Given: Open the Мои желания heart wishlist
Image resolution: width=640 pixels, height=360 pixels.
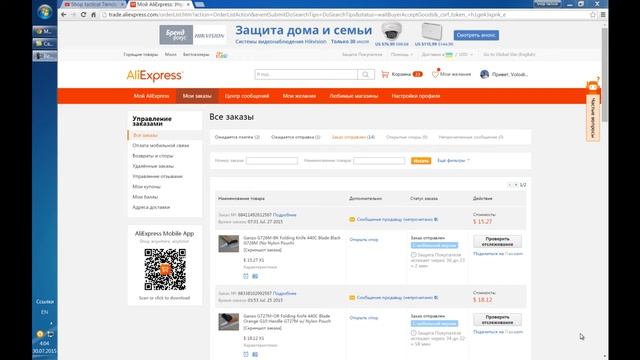Looking at the screenshot, I should click(x=451, y=74).
